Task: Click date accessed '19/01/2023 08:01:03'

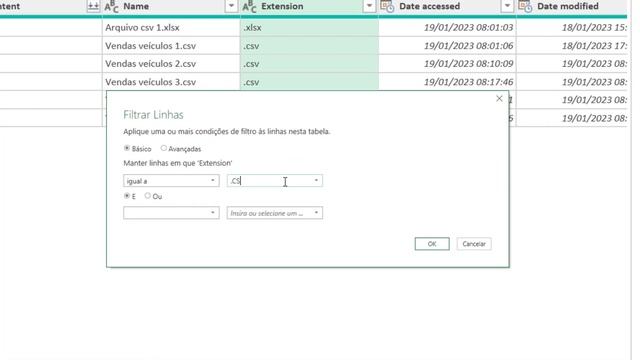Action: tap(447, 27)
